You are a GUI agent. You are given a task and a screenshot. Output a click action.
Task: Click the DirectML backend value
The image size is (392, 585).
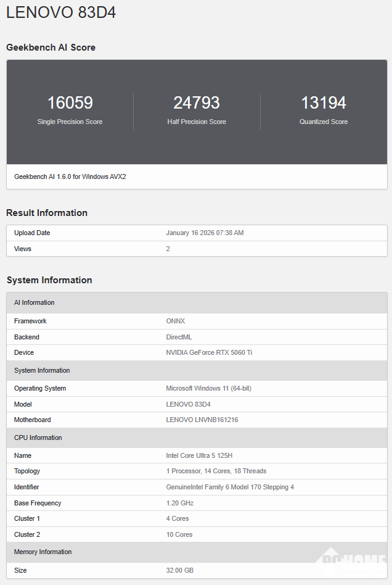click(x=180, y=337)
